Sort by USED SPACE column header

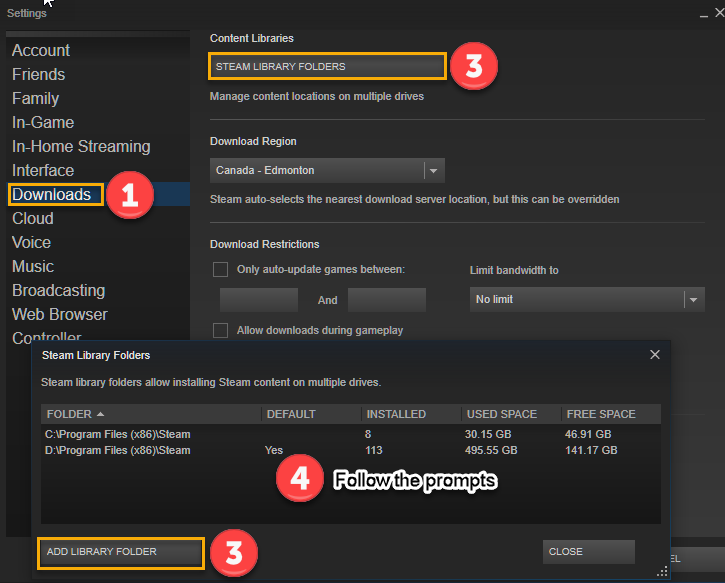[x=511, y=414]
